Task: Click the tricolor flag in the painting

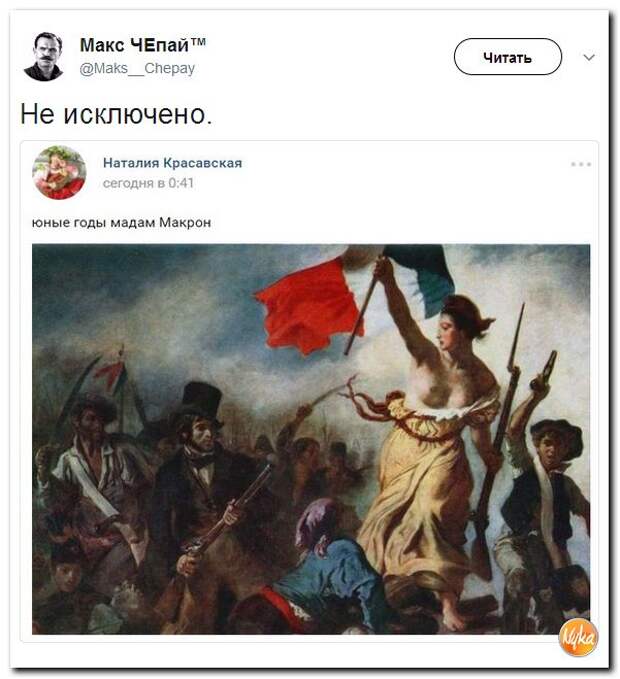Action: (x=355, y=294)
